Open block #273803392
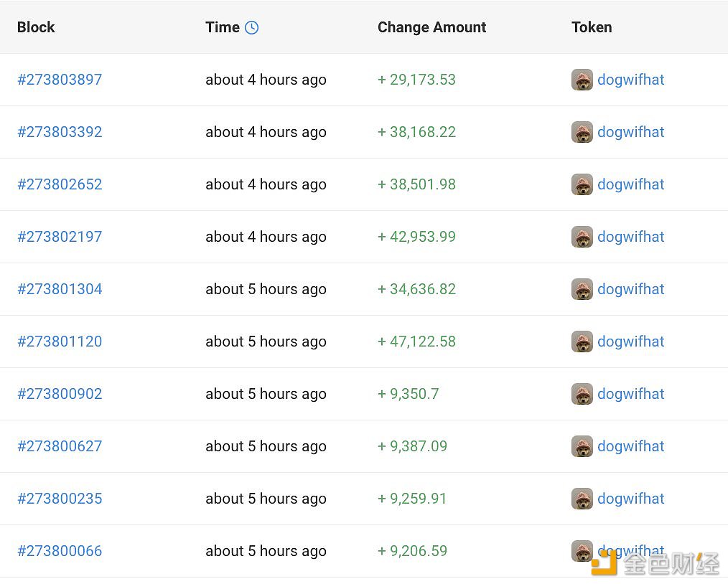 [x=60, y=132]
